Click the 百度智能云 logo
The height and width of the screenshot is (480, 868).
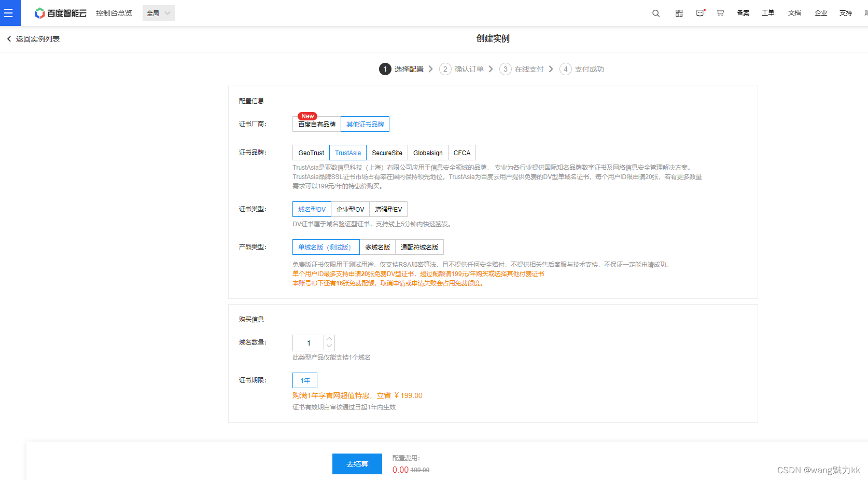click(x=60, y=13)
